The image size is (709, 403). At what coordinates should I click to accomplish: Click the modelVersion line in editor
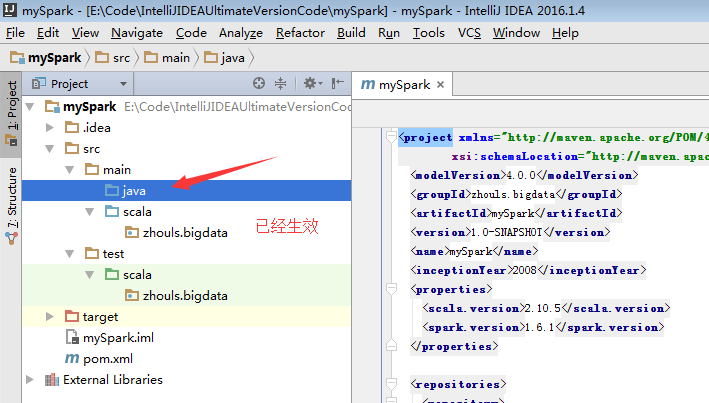(x=524, y=175)
